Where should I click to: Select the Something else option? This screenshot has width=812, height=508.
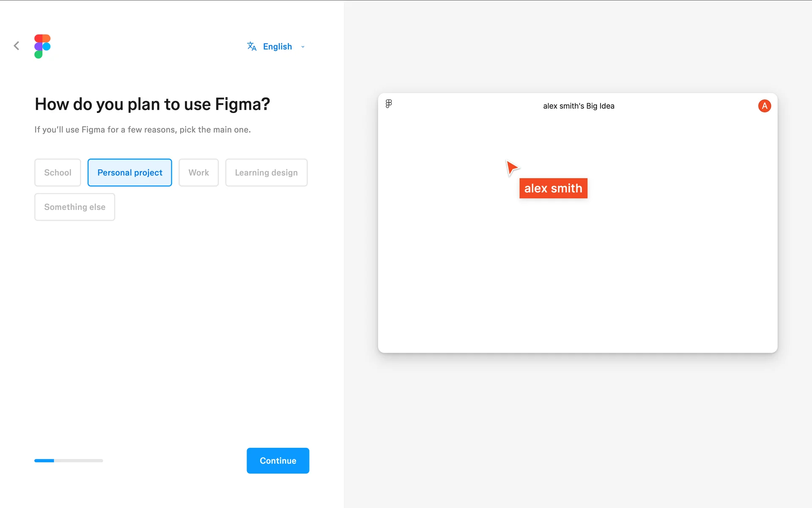coord(74,207)
